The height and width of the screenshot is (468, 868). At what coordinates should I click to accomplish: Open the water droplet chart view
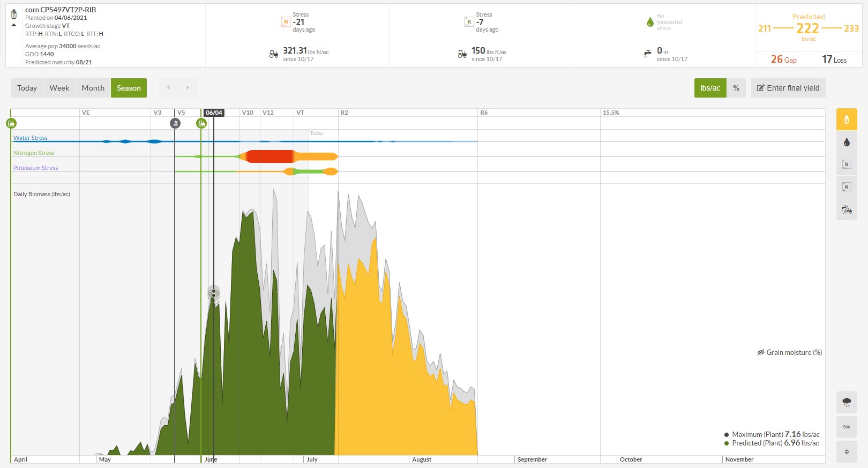point(847,142)
